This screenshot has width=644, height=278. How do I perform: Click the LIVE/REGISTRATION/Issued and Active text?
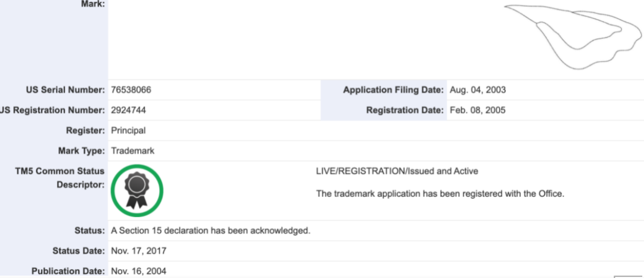pos(397,171)
